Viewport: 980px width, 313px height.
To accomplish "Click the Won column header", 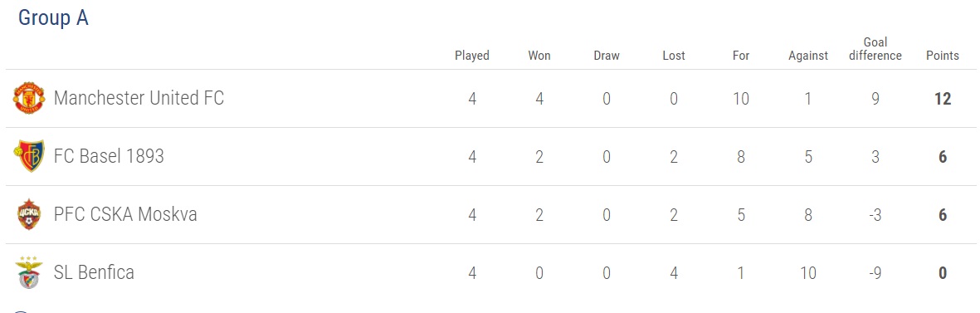I will point(539,56).
